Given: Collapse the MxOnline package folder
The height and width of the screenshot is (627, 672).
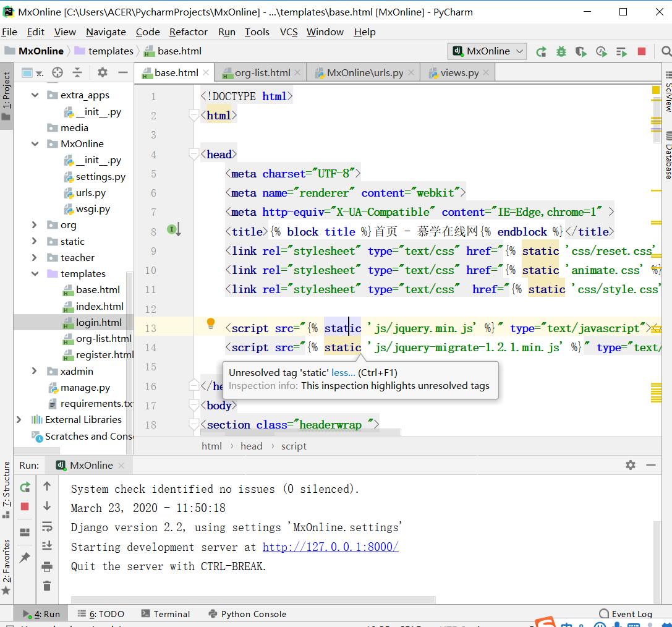Looking at the screenshot, I should coord(35,144).
